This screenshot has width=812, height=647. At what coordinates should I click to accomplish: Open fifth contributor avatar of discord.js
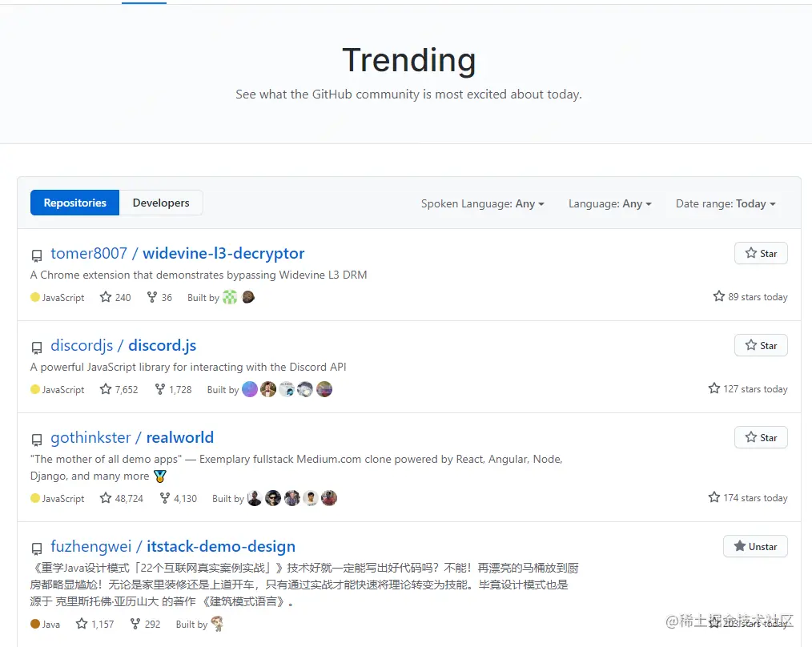pyautogui.click(x=324, y=389)
